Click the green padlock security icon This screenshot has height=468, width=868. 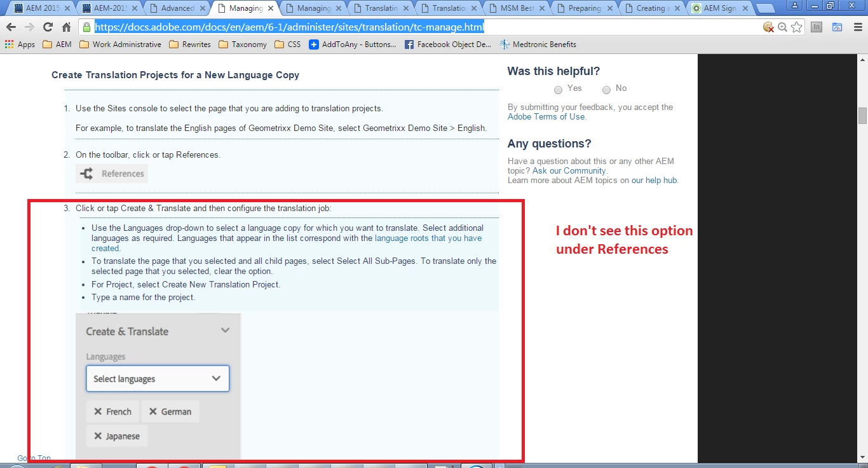[x=87, y=27]
